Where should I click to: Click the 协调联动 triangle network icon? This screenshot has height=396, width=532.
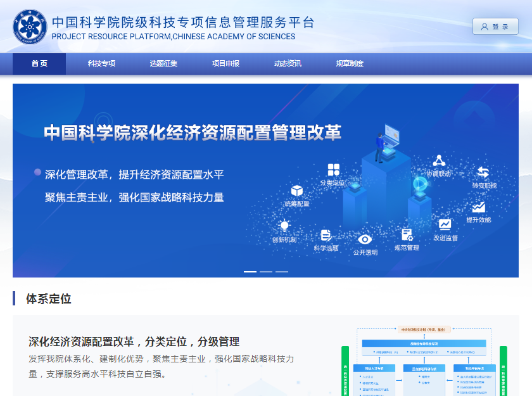click(x=438, y=160)
